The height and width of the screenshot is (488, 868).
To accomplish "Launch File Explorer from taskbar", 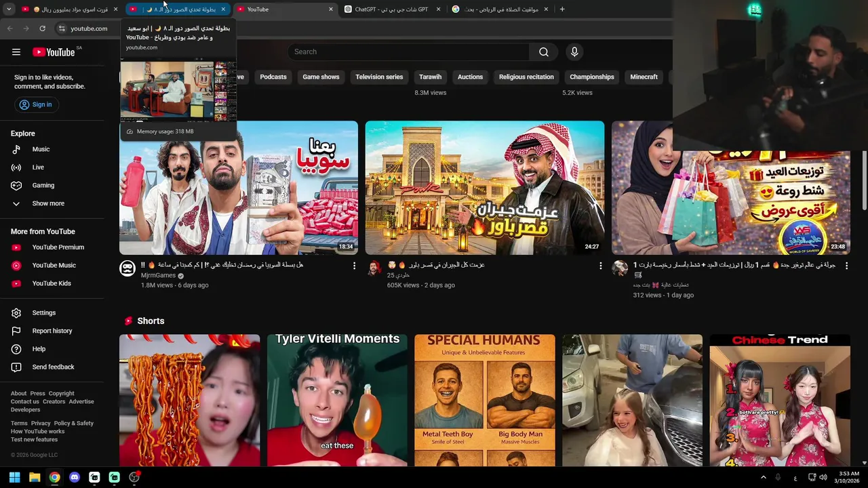I will tap(35, 477).
